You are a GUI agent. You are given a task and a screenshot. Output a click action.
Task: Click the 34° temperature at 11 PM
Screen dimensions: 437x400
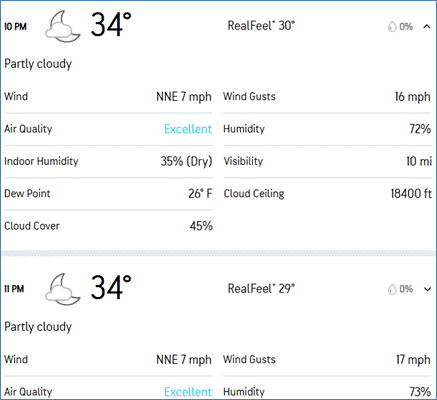[111, 287]
